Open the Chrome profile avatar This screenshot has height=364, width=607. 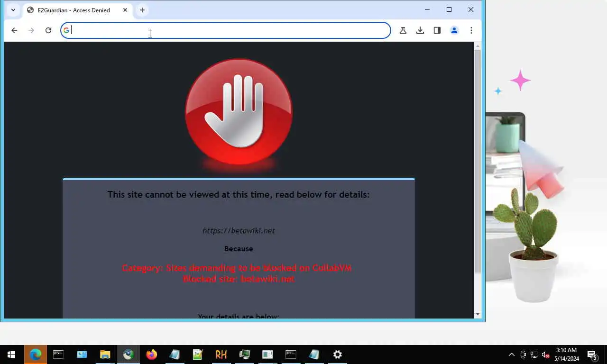[x=454, y=30]
